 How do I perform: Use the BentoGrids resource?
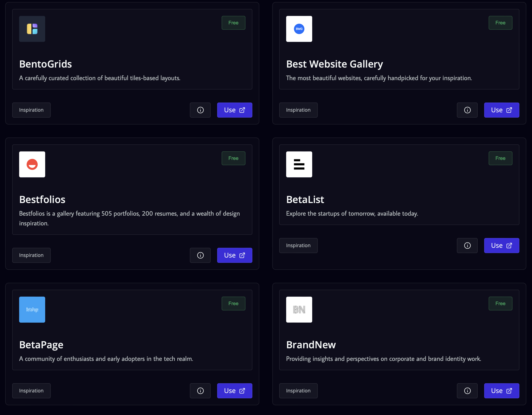[x=235, y=110]
